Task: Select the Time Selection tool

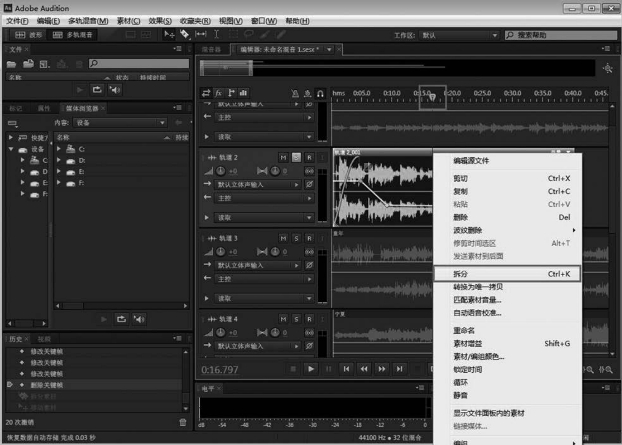Action: (216, 35)
